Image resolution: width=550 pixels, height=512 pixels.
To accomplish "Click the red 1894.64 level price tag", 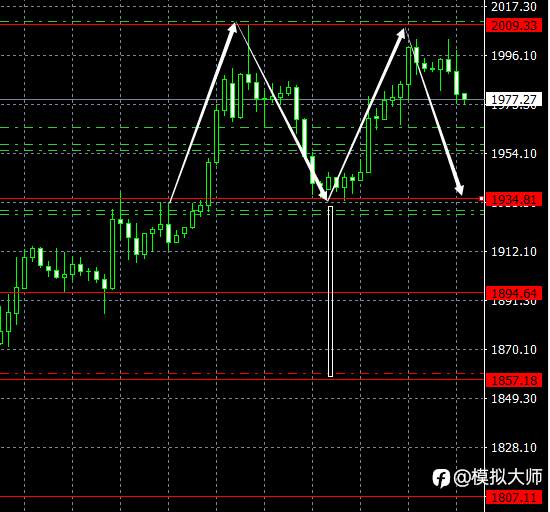I will click(514, 293).
